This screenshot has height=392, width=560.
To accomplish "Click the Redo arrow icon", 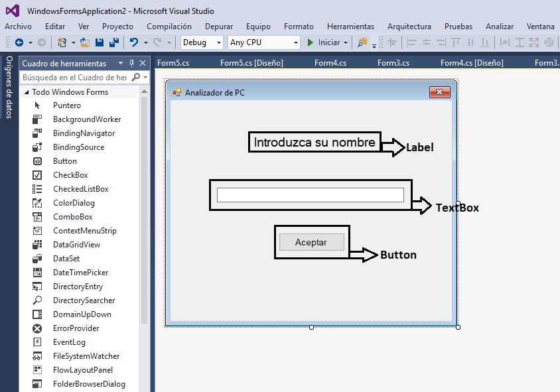I will 157,42.
